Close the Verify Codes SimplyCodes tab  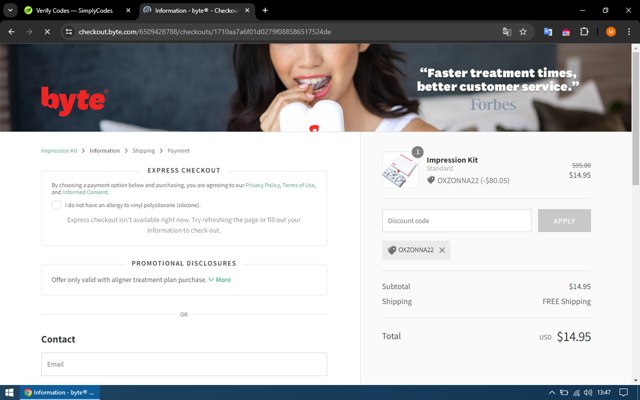tap(128, 11)
